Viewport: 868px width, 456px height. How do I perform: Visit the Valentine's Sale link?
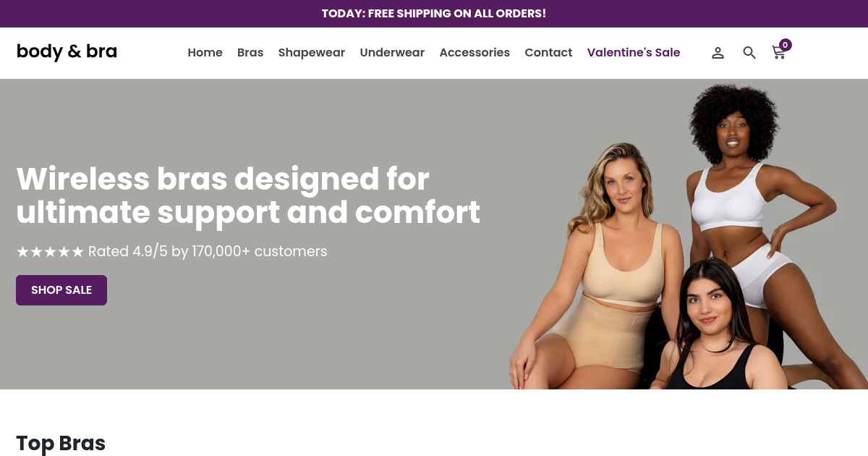[634, 52]
